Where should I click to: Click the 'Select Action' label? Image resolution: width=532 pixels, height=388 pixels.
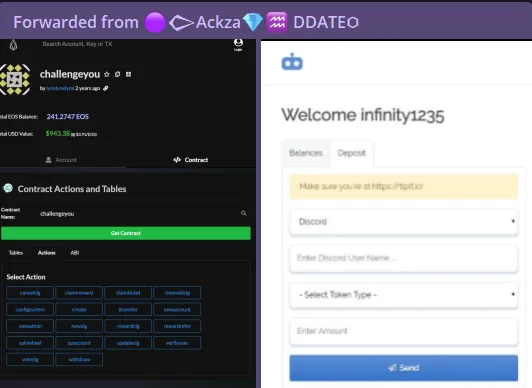click(x=26, y=277)
